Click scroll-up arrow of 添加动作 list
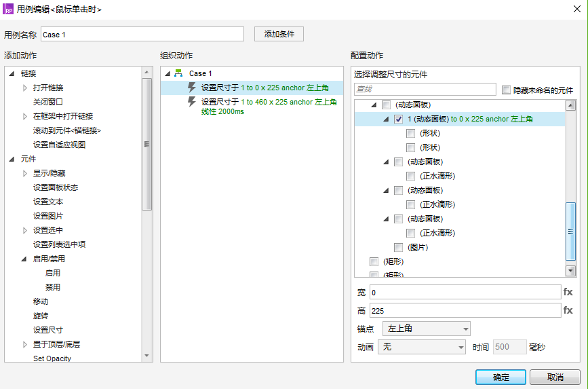Screen dimensions: 588x389 click(146, 72)
